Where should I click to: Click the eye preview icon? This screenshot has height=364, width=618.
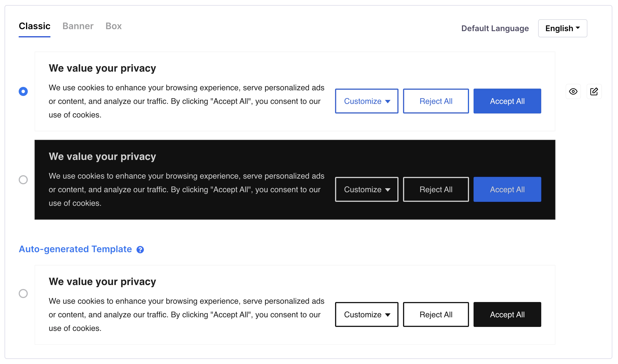pyautogui.click(x=573, y=91)
